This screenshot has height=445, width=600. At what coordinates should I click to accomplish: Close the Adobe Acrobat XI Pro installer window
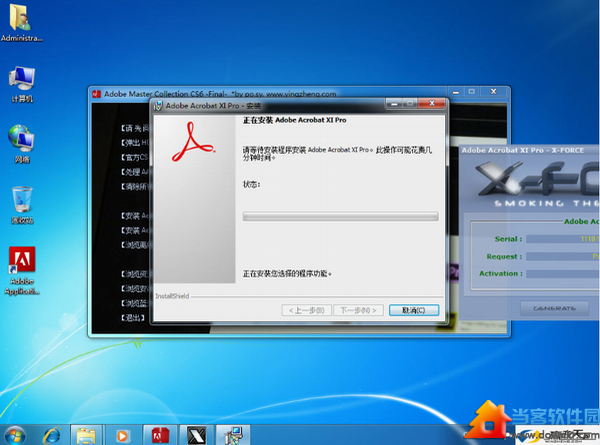click(432, 103)
